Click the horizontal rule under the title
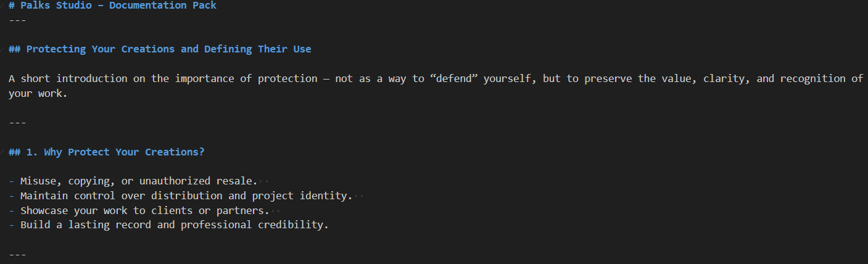The image size is (868, 264). click(x=17, y=20)
